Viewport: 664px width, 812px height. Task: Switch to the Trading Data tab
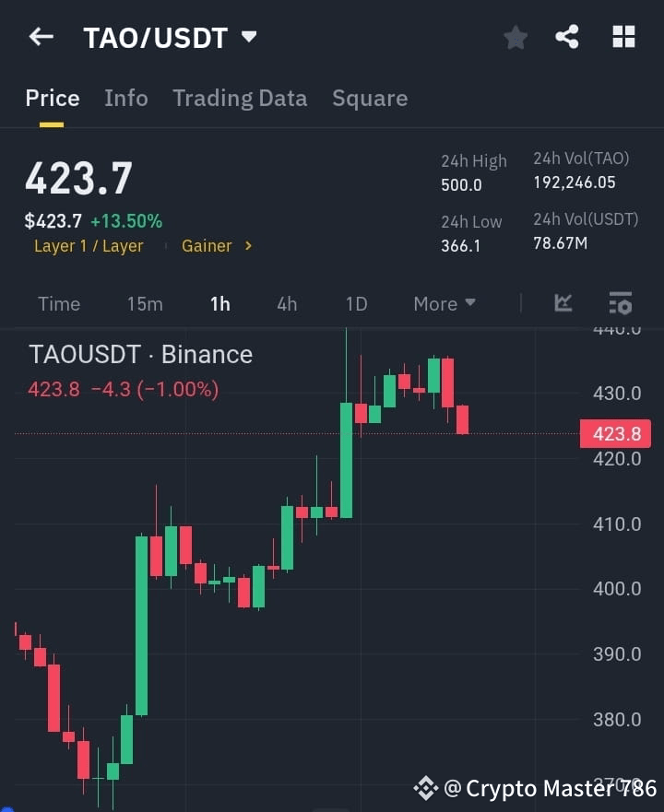point(240,98)
